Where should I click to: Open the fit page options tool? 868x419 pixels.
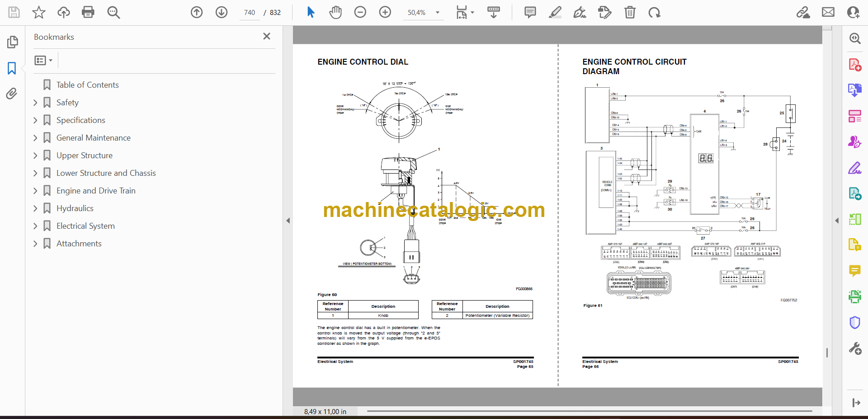pos(465,12)
